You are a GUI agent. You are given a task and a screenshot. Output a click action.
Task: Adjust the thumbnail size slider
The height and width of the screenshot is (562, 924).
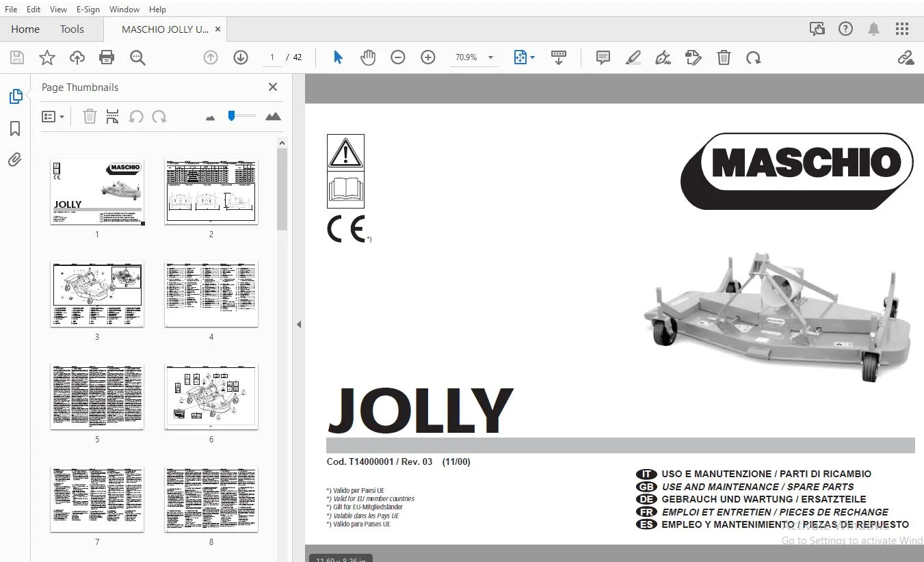(231, 116)
